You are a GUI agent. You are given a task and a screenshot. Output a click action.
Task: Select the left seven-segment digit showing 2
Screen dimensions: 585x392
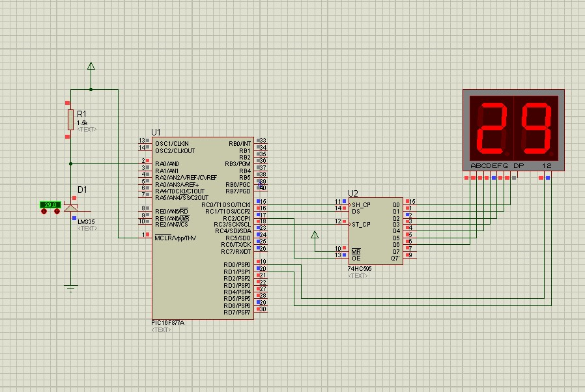tap(492, 129)
